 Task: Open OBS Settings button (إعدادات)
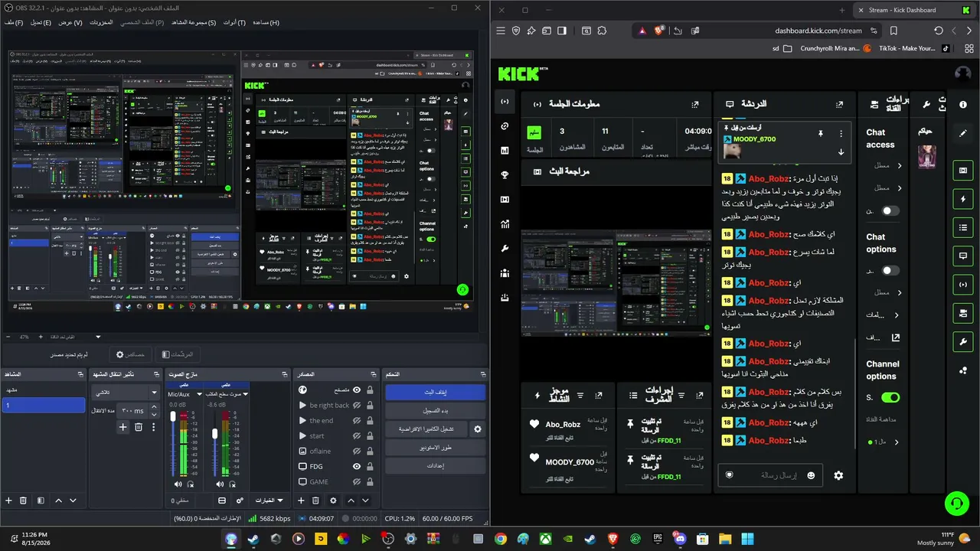click(435, 465)
